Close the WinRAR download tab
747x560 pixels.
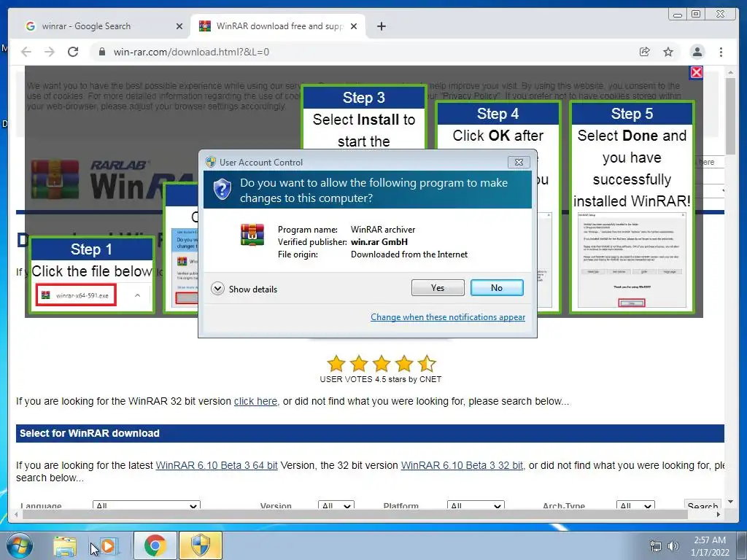[354, 26]
